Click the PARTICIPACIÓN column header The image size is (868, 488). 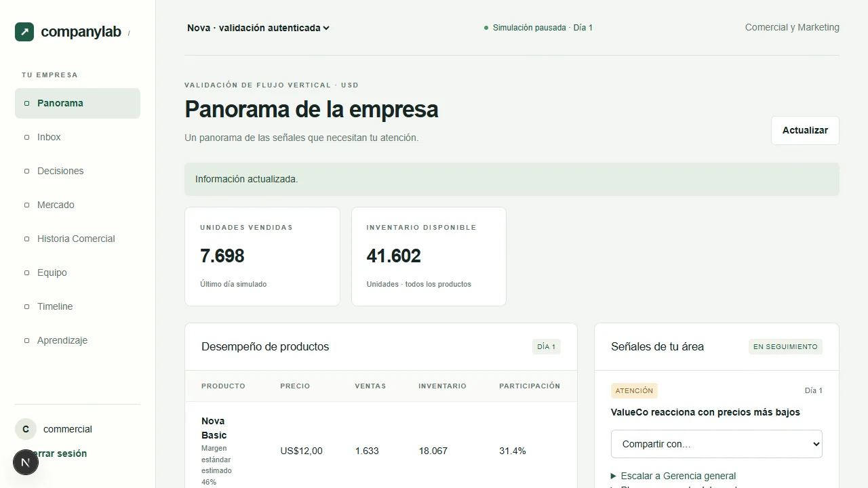point(530,386)
